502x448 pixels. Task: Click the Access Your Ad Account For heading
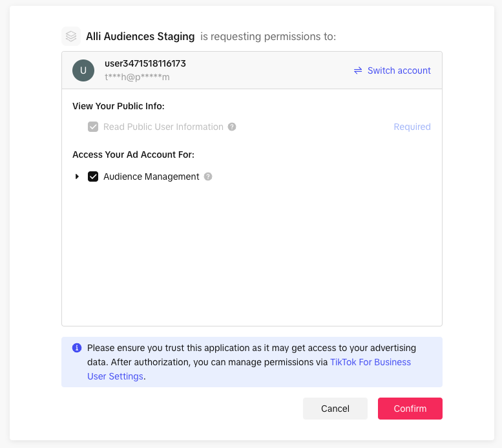pos(133,155)
